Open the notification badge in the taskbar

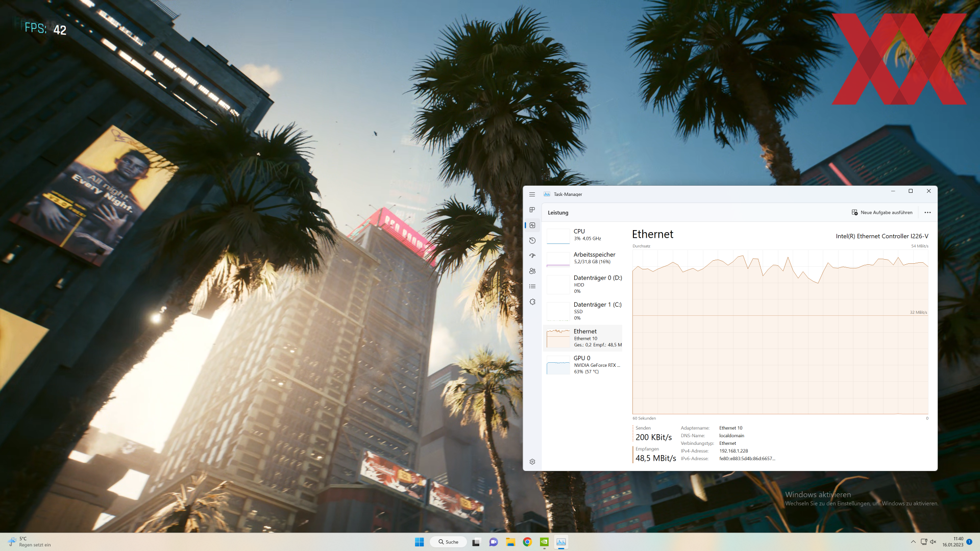tap(969, 542)
